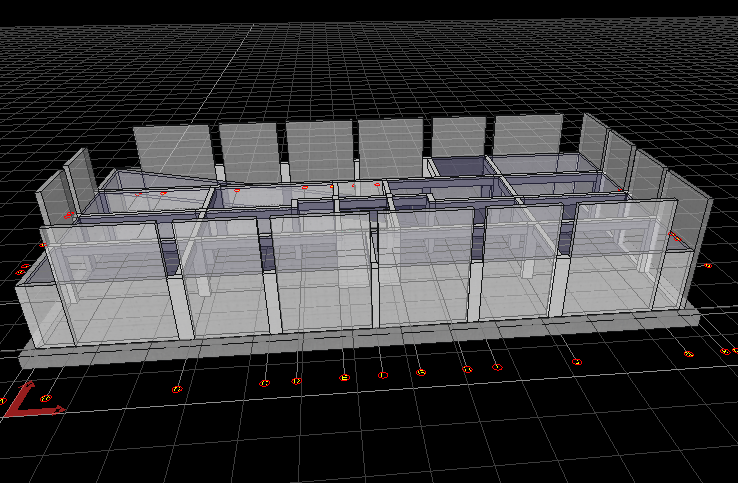Select the grid bubble right beside the axis indicator
Screen dimensions: 738x483
pyautogui.click(x=46, y=399)
